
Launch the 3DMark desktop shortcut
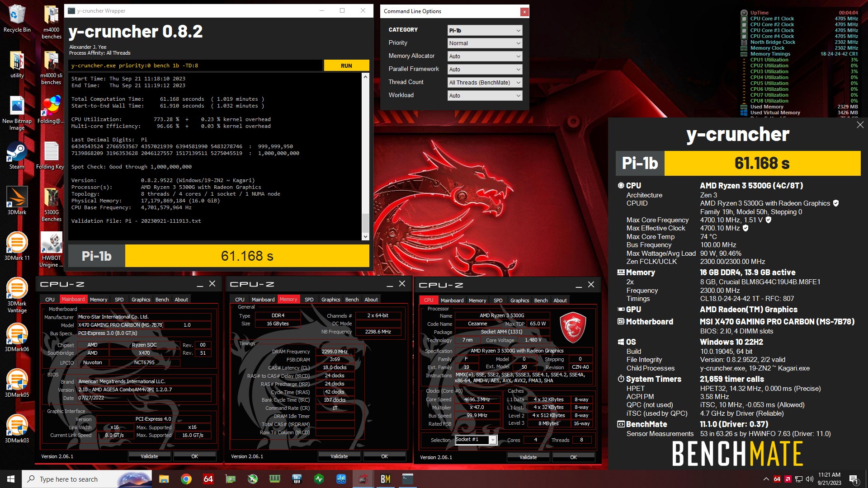click(17, 201)
